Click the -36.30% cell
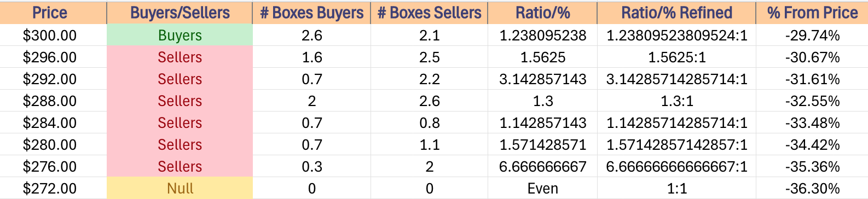868x199 pixels. pyautogui.click(x=812, y=189)
